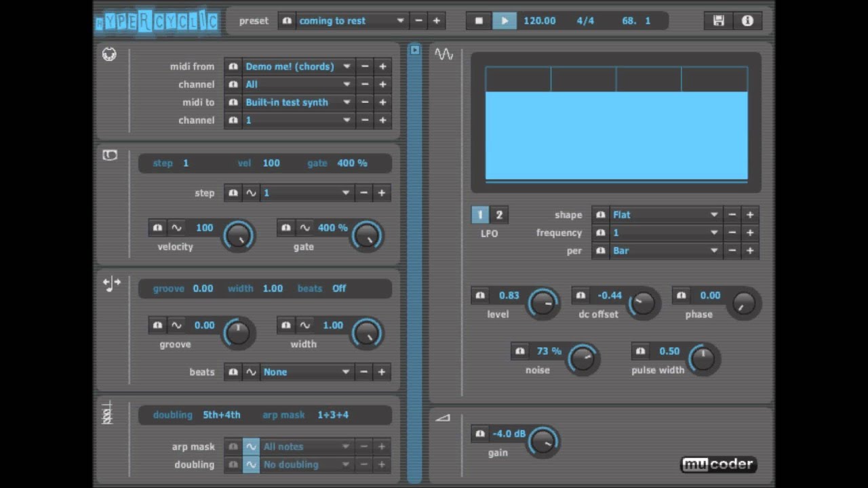
Task: Click the gain section ramp icon
Action: [x=443, y=418]
